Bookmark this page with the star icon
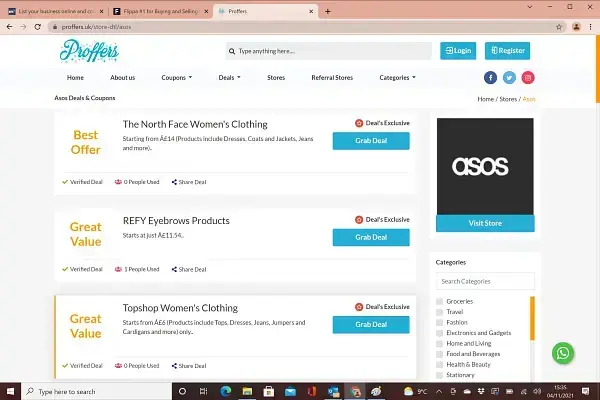Screen dimensions: 600x400 click(559, 27)
